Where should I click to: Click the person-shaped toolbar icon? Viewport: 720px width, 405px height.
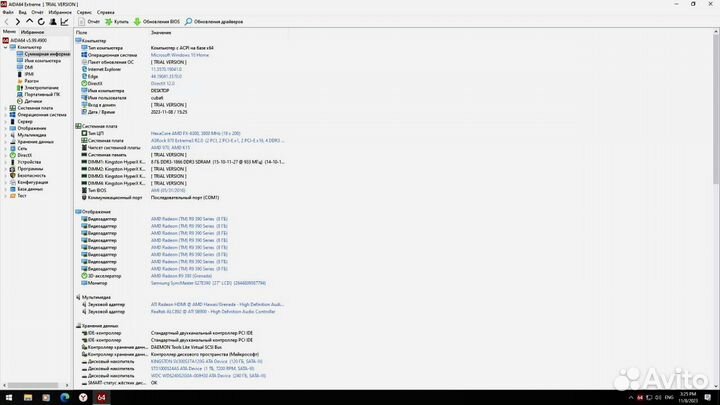click(x=53, y=22)
